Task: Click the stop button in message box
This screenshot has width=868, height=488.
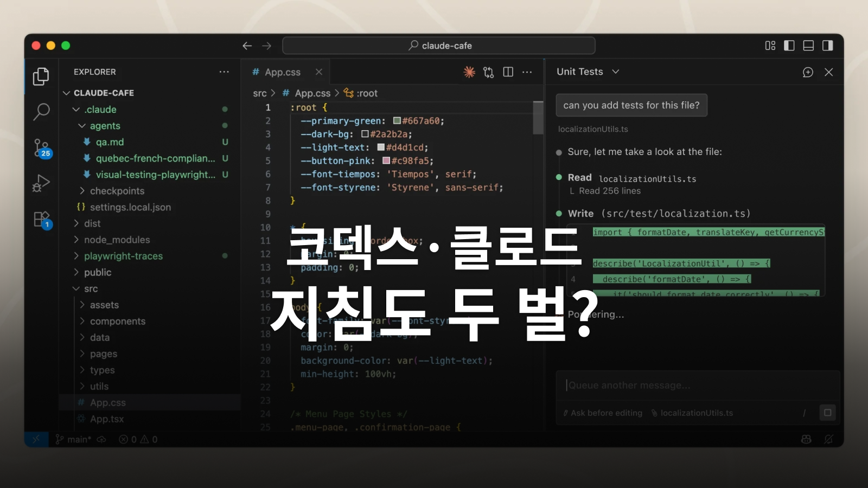Action: point(827,413)
